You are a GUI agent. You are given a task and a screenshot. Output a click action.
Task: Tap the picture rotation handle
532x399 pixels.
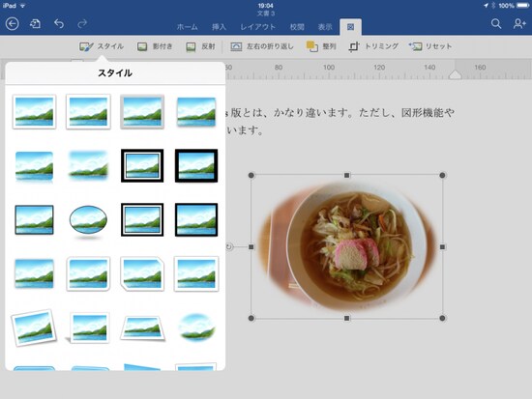point(229,246)
